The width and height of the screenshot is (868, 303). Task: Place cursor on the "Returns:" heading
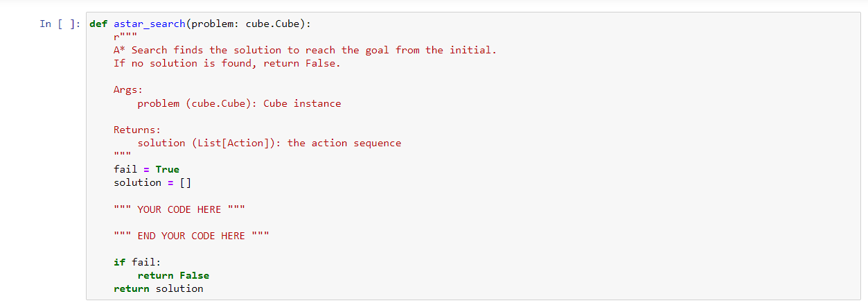tap(137, 130)
